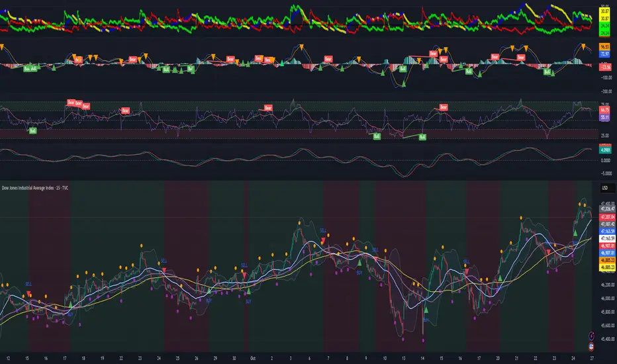Click the 13 date on time axis

[x=403, y=358]
